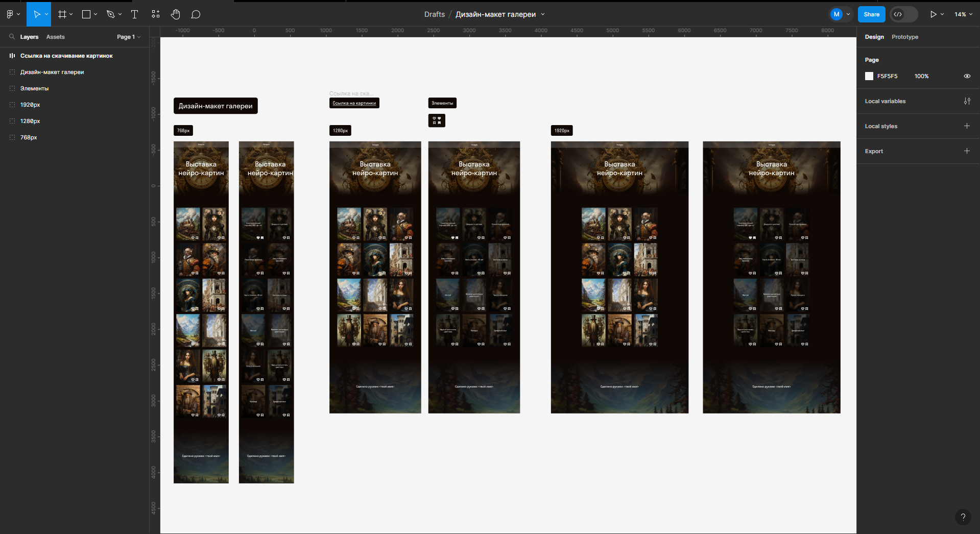
Task: Select the Comment tool
Action: pos(196,14)
